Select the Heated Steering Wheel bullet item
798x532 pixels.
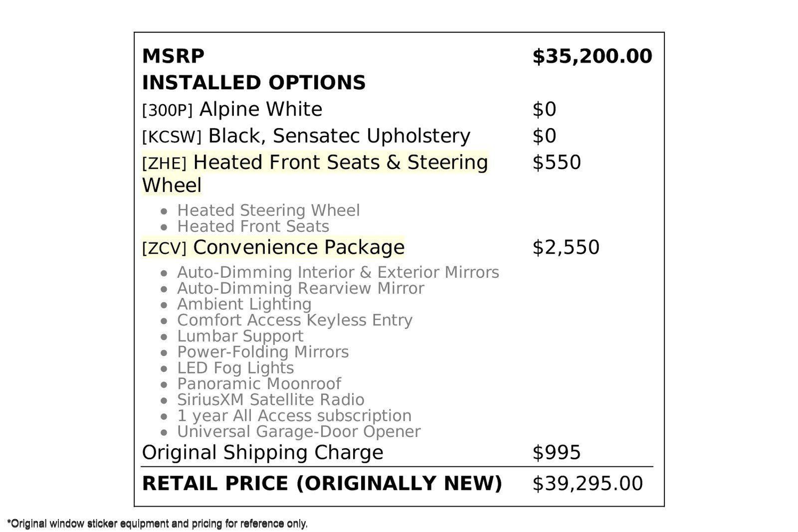click(268, 210)
